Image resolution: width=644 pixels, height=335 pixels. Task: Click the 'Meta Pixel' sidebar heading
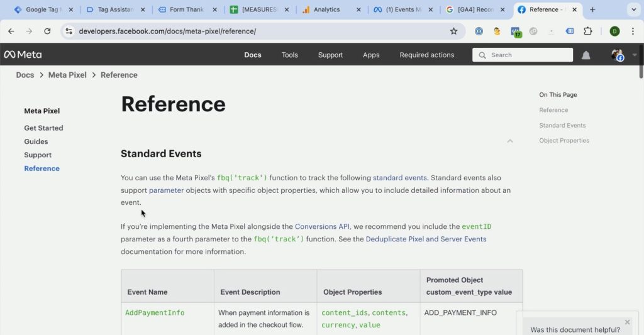42,111
